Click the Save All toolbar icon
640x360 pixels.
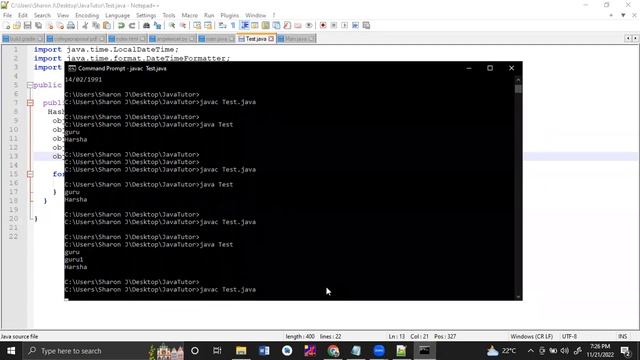[x=38, y=25]
